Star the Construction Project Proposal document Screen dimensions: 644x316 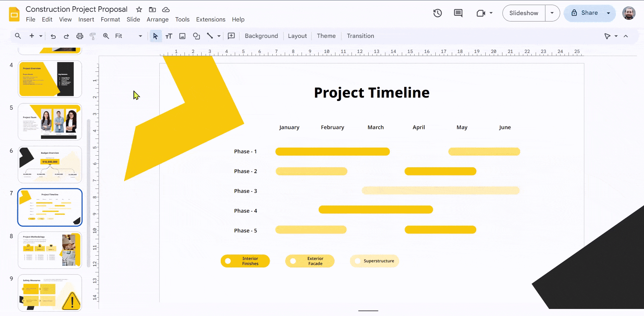tap(139, 9)
